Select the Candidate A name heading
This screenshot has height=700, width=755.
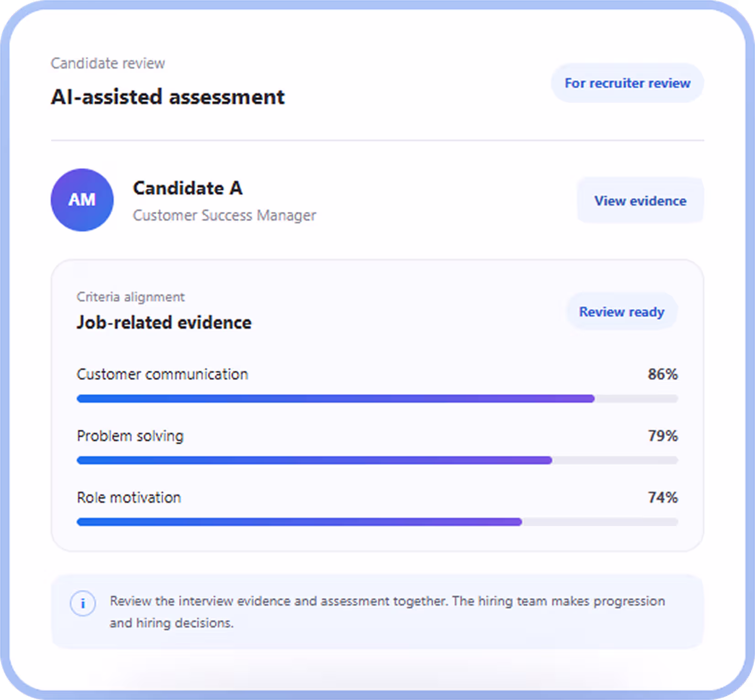click(188, 188)
